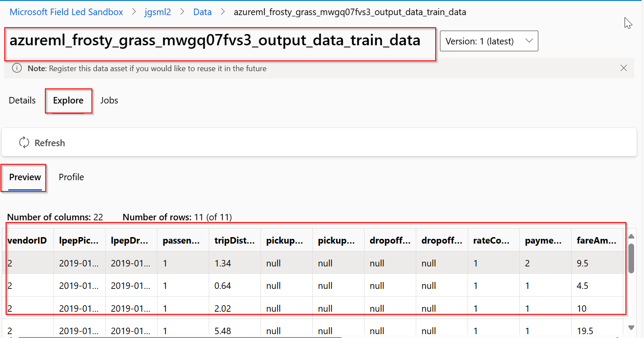
Task: Click the Refresh circular arrows icon
Action: (x=24, y=143)
